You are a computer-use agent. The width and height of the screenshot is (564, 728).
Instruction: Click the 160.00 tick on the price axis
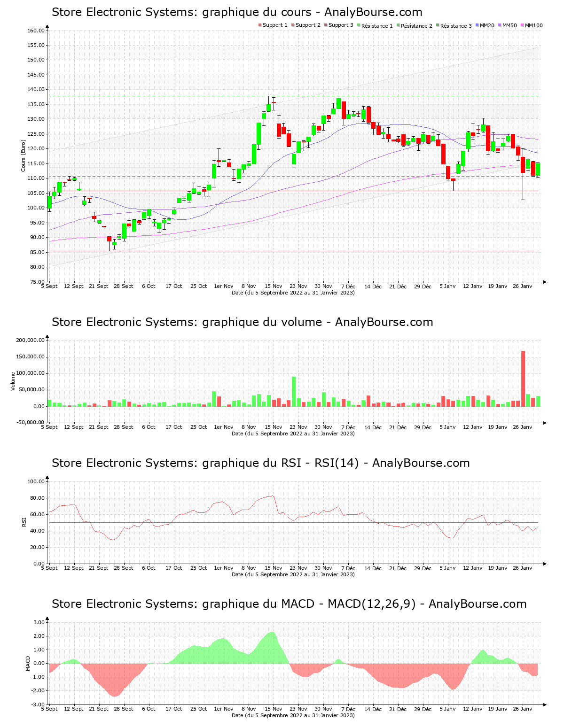point(36,31)
